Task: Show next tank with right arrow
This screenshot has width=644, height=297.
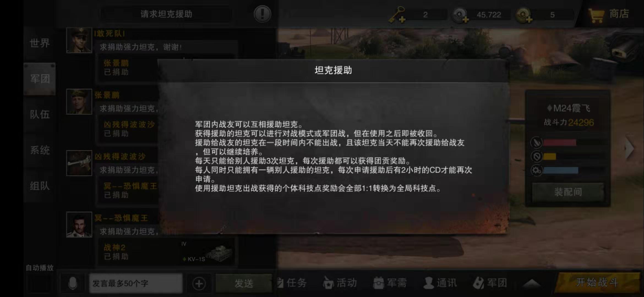Action: click(x=630, y=148)
